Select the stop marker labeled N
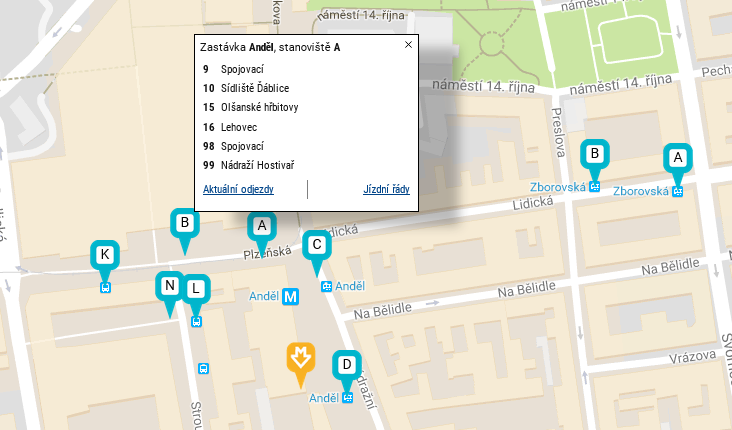 170,287
